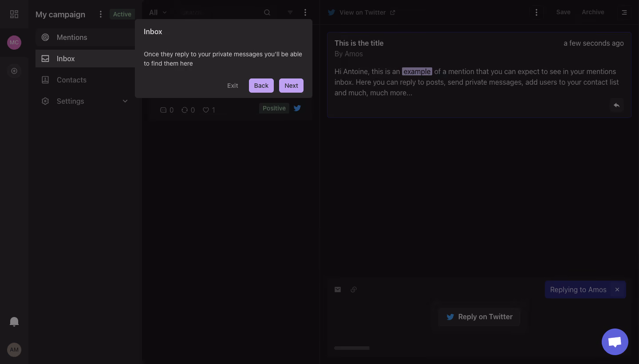Go to Mentions in the sidebar

click(x=85, y=37)
